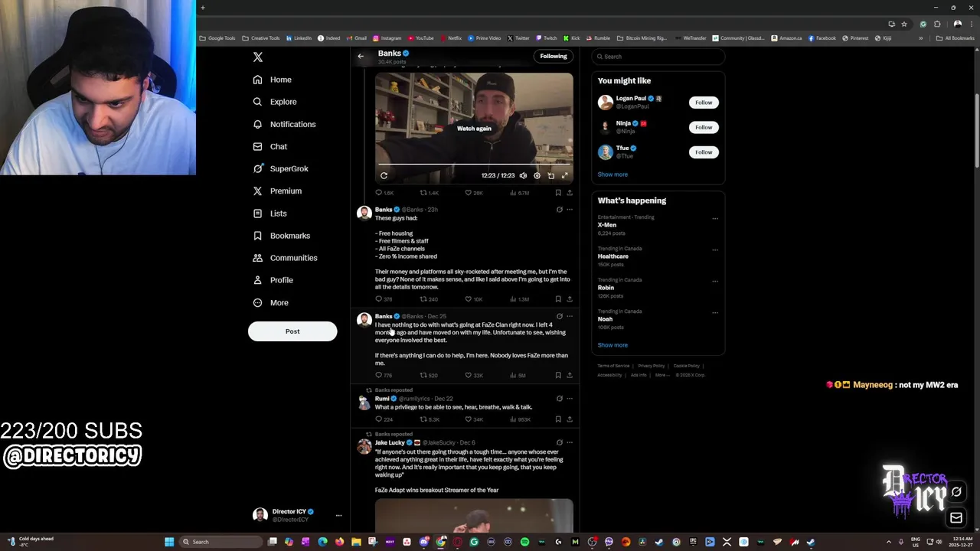Image resolution: width=980 pixels, height=551 pixels.
Task: Open the All Bookmarks folder
Action: [x=955, y=38]
